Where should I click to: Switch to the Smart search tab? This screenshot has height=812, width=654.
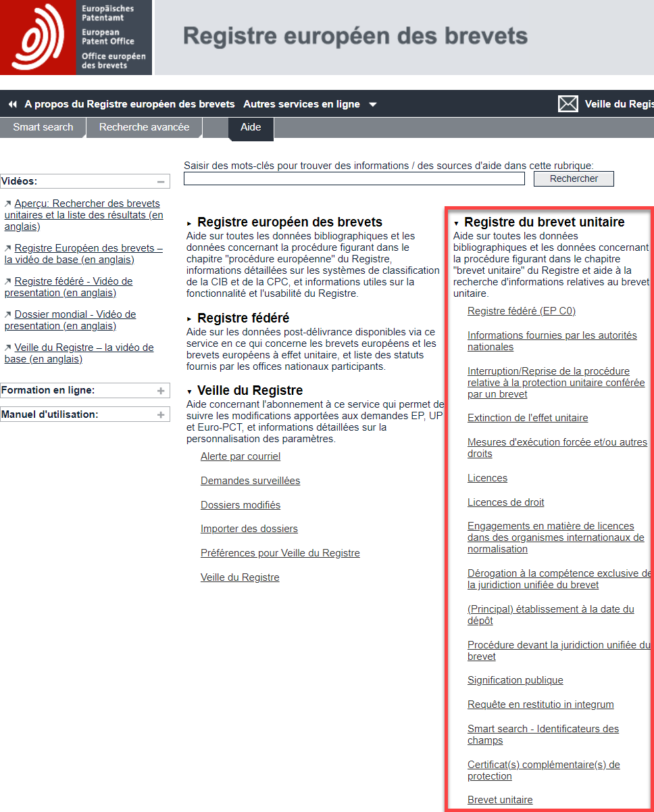43,127
